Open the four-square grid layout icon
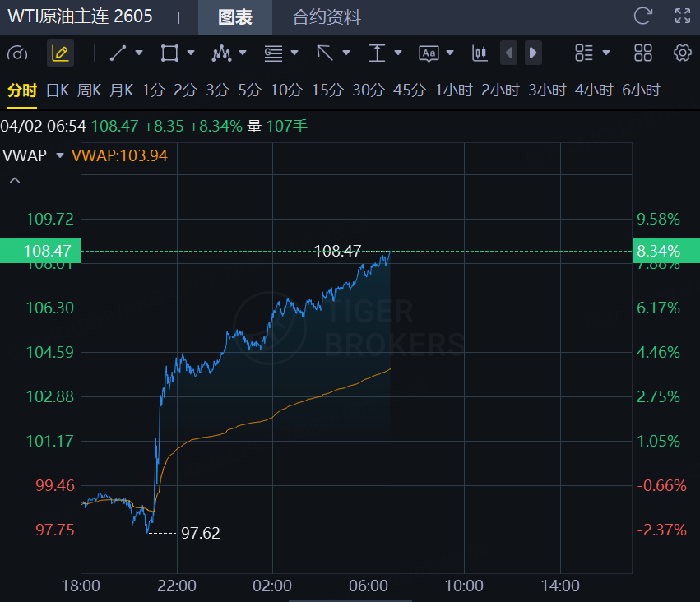The width and height of the screenshot is (700, 602). click(643, 53)
